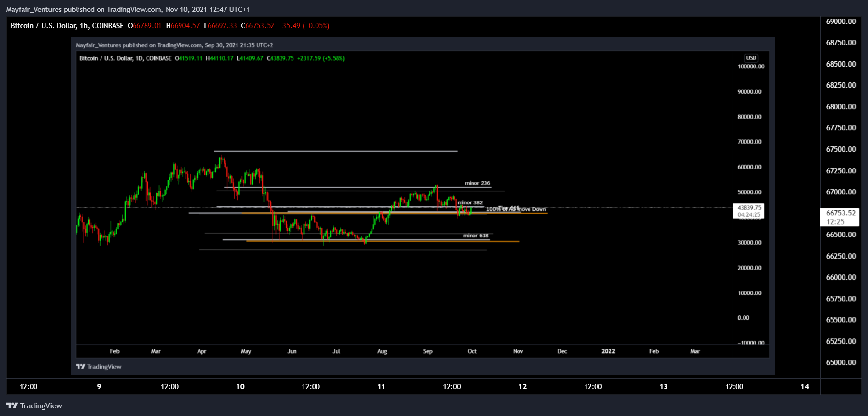Click Apr on the inner time axis
This screenshot has height=416, width=868.
(x=202, y=351)
